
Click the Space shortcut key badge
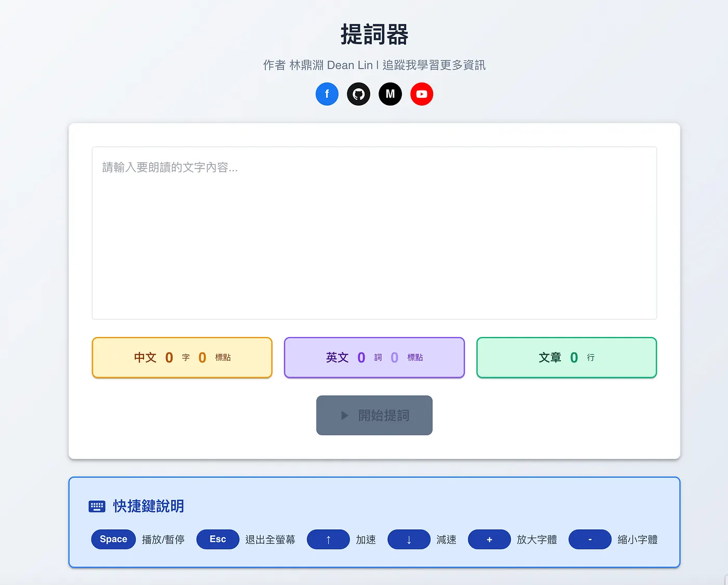click(x=113, y=539)
